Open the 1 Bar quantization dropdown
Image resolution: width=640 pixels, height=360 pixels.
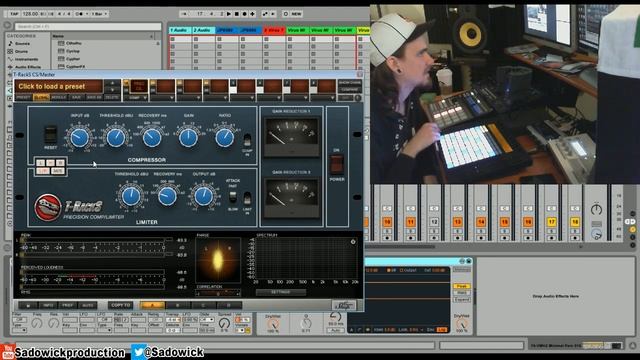pyautogui.click(x=100, y=14)
